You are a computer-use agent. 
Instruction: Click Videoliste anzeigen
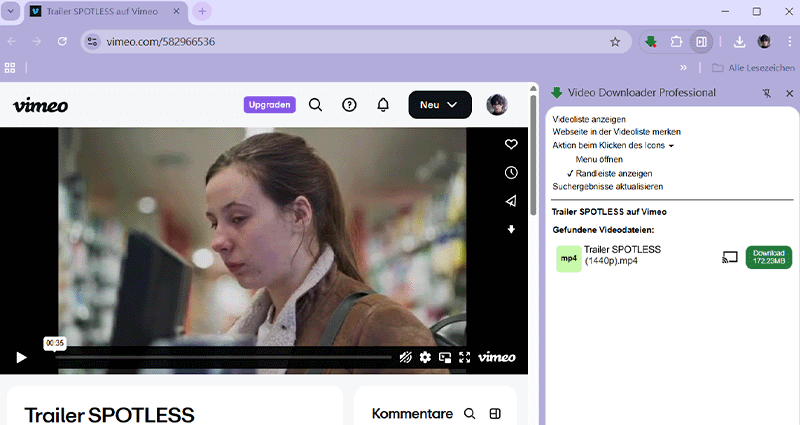(x=589, y=119)
